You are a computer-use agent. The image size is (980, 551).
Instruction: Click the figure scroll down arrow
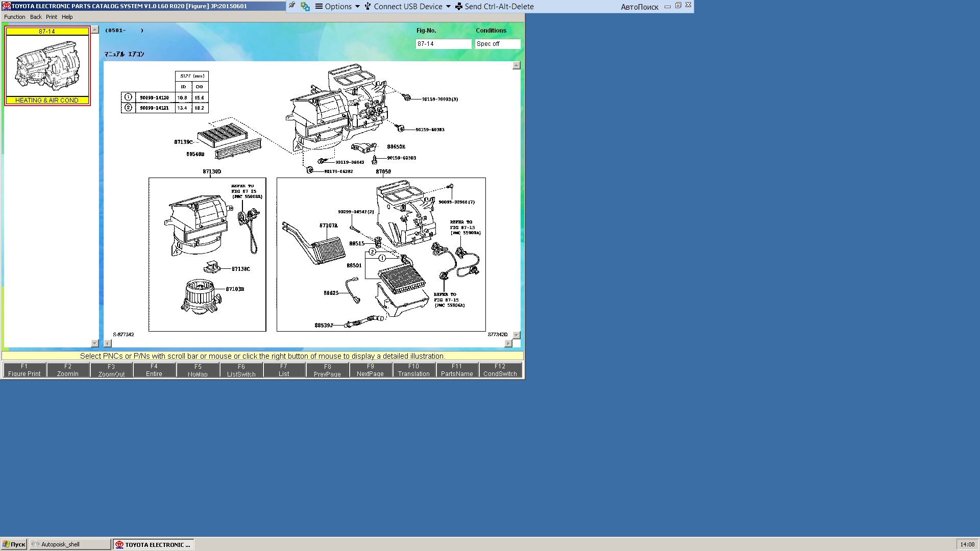pos(517,335)
